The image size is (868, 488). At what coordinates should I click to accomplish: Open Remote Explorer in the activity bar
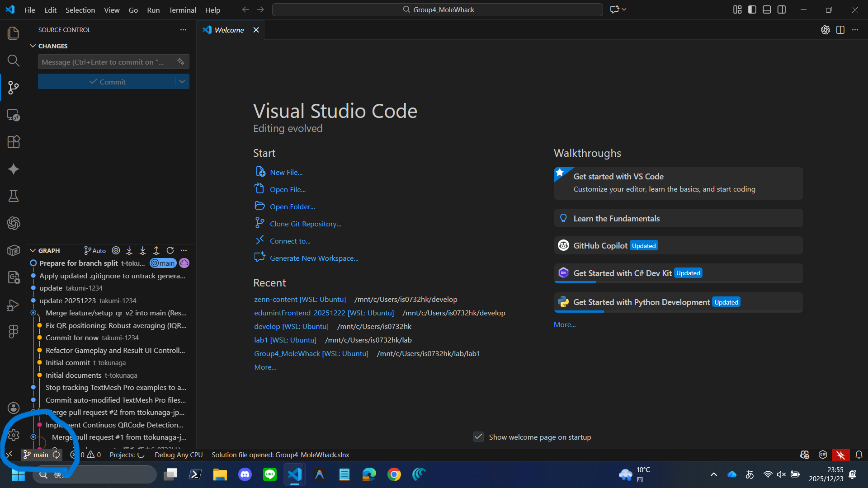(14, 115)
